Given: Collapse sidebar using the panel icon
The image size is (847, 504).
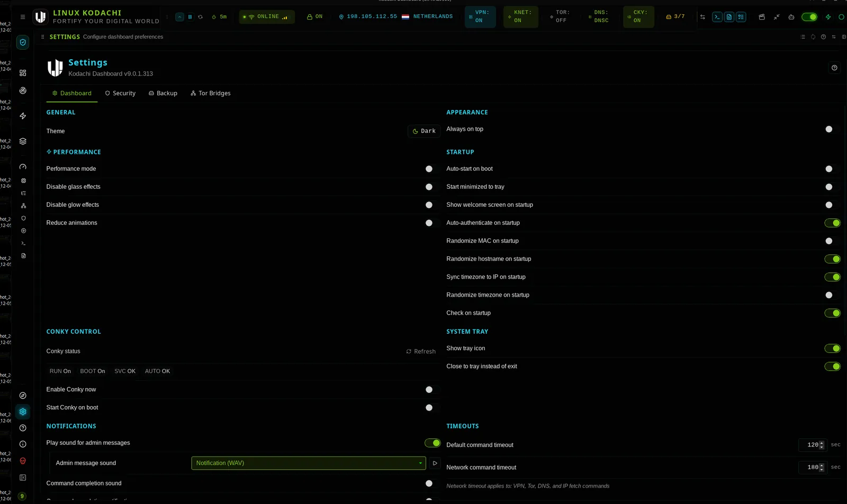Looking at the screenshot, I should 23,478.
